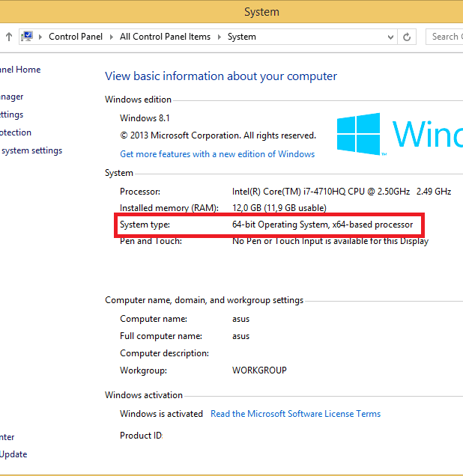The height and width of the screenshot is (476, 463).
Task: Click the computer icon in the address bar
Action: [28, 37]
